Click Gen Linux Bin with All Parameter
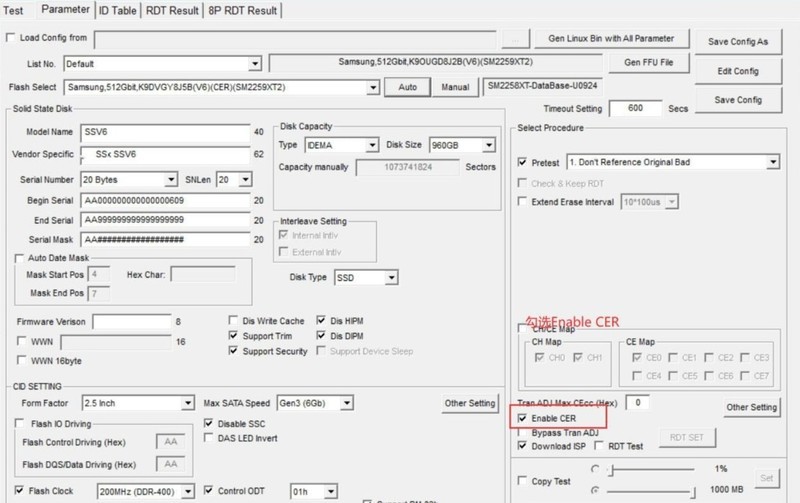The height and width of the screenshot is (503, 800). pyautogui.click(x=611, y=38)
